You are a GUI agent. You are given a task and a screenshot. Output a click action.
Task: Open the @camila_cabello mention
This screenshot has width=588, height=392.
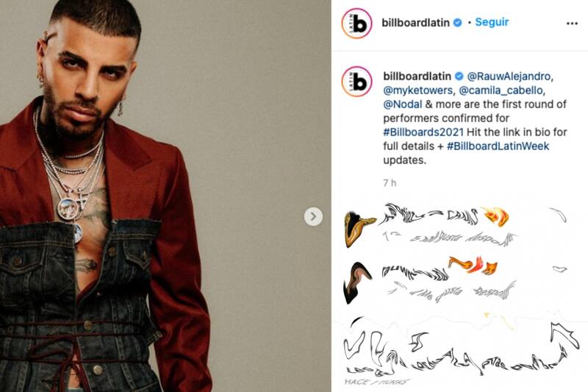(x=501, y=90)
